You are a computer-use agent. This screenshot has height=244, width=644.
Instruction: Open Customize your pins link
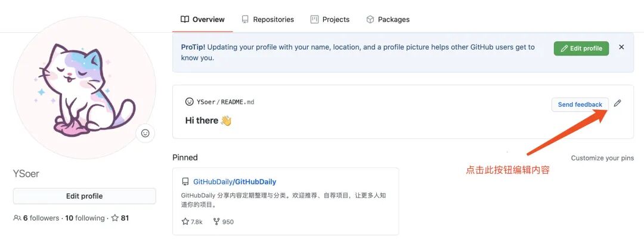(602, 158)
